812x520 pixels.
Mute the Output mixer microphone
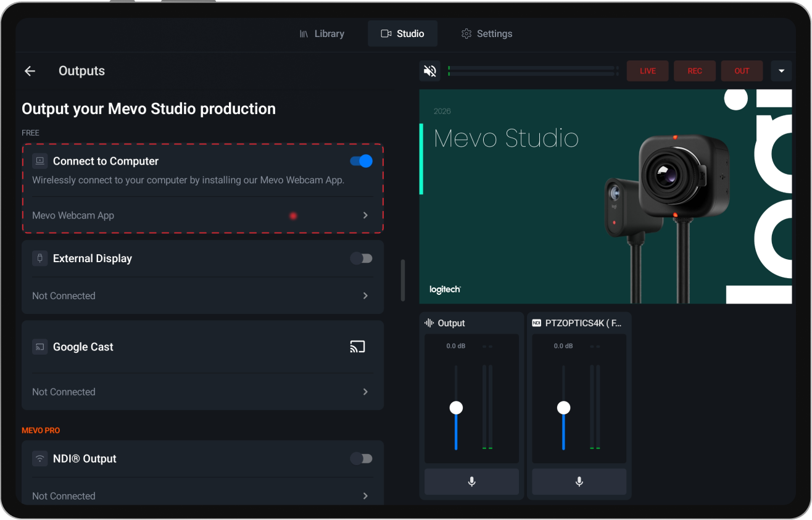pyautogui.click(x=471, y=482)
